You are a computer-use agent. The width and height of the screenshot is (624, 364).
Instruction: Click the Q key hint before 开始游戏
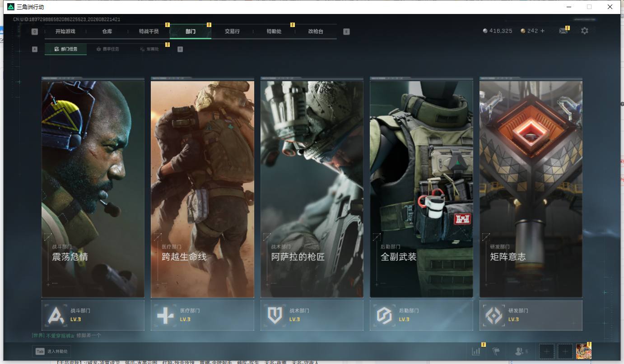[35, 32]
